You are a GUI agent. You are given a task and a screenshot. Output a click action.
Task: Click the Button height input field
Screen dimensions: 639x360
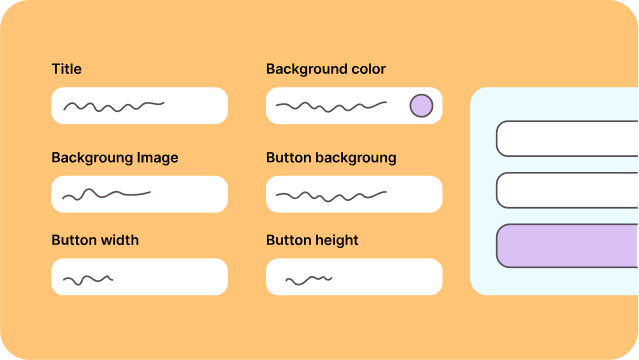[354, 276]
